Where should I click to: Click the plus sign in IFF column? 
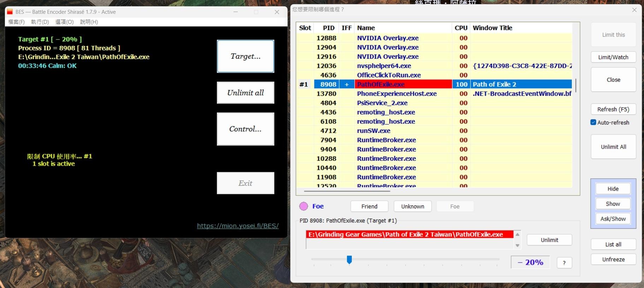347,84
